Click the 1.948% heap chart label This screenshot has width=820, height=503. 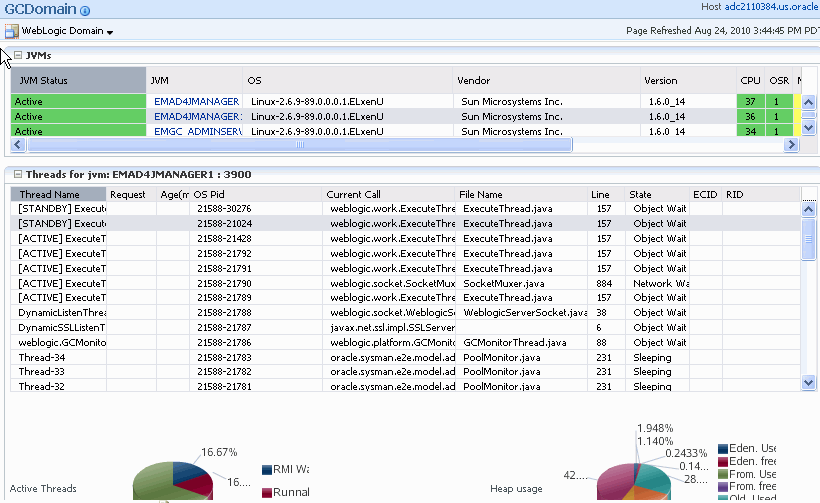655,428
